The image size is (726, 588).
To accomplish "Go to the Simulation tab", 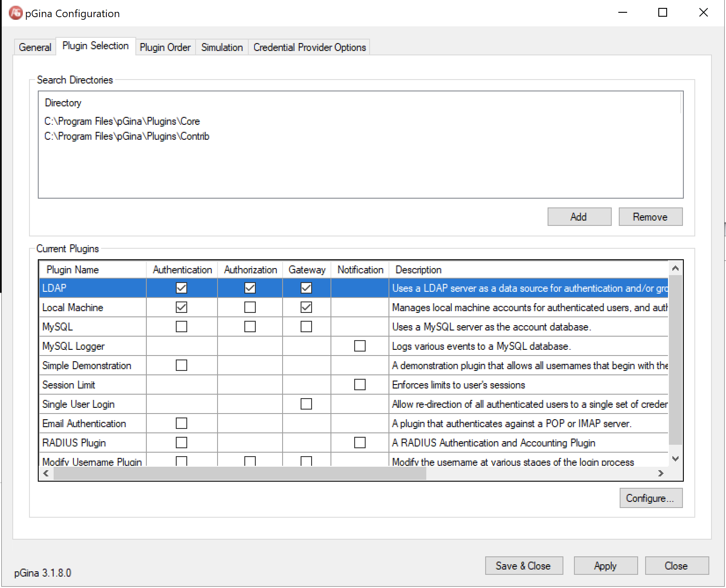I will 222,47.
